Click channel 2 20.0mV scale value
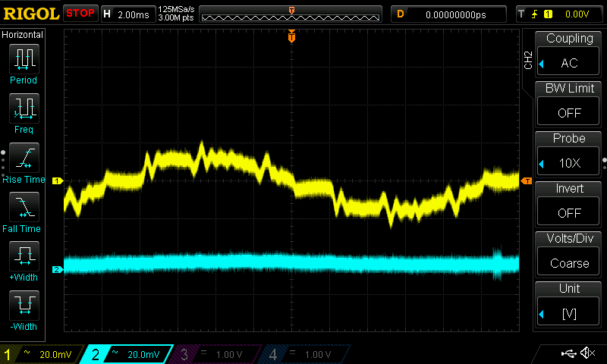Image resolution: width=607 pixels, height=364 pixels. pyautogui.click(x=143, y=354)
